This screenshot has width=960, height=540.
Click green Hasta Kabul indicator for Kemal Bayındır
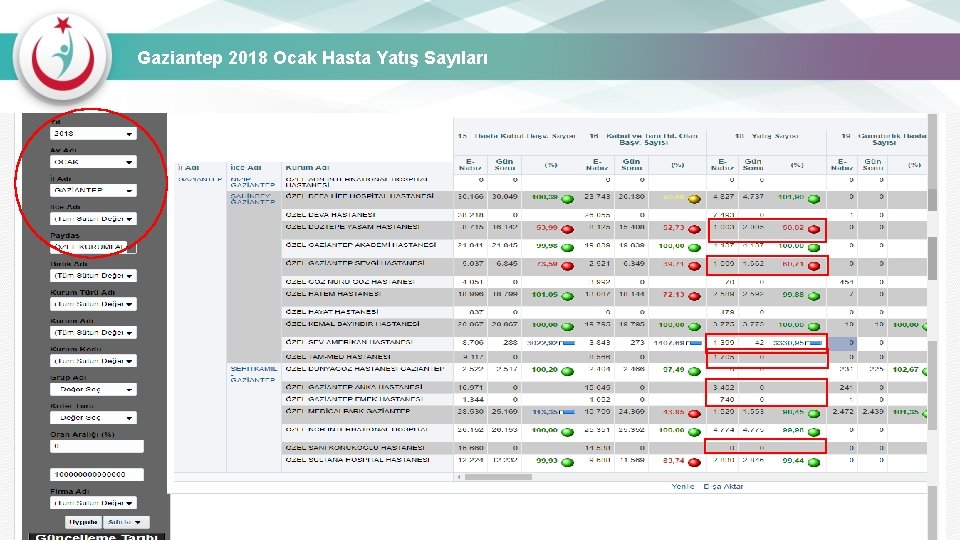[568, 326]
